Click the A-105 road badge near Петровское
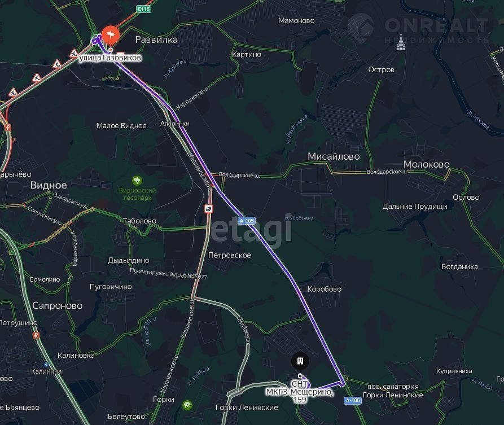 pyautogui.click(x=247, y=221)
